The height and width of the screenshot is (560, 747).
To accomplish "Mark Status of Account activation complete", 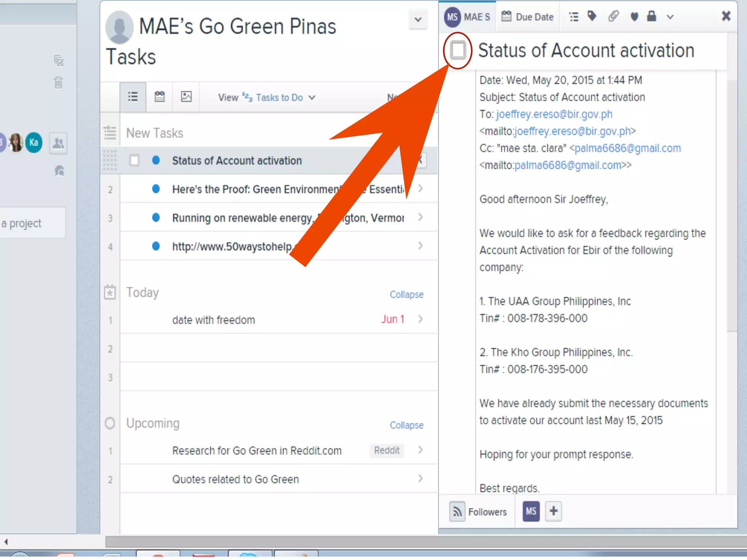I will (x=458, y=50).
